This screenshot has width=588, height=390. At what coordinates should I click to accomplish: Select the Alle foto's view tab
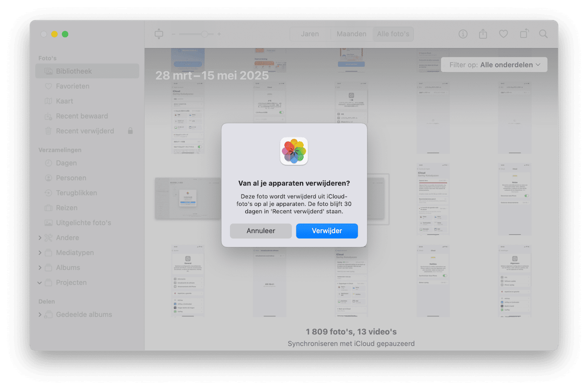(393, 34)
